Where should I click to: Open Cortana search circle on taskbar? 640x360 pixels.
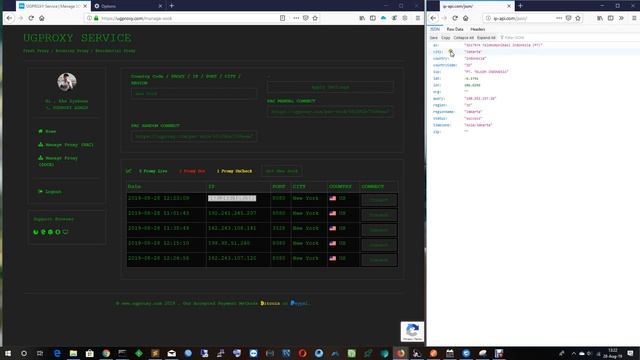(24, 353)
